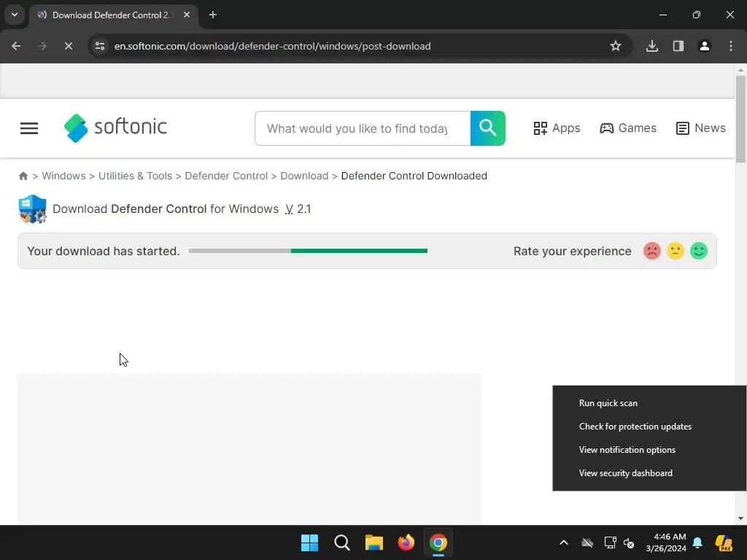Open the Games section
The width and height of the screenshot is (747, 560).
click(x=628, y=128)
